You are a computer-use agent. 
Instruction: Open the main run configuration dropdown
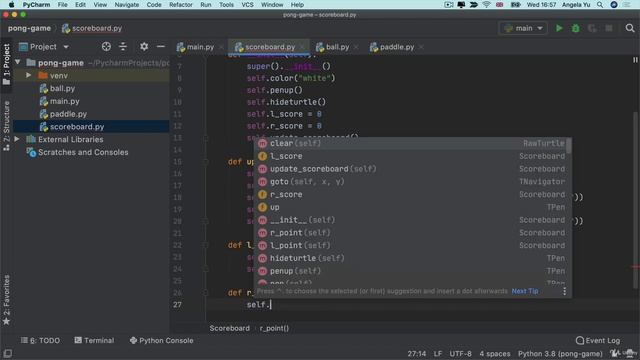tap(523, 28)
